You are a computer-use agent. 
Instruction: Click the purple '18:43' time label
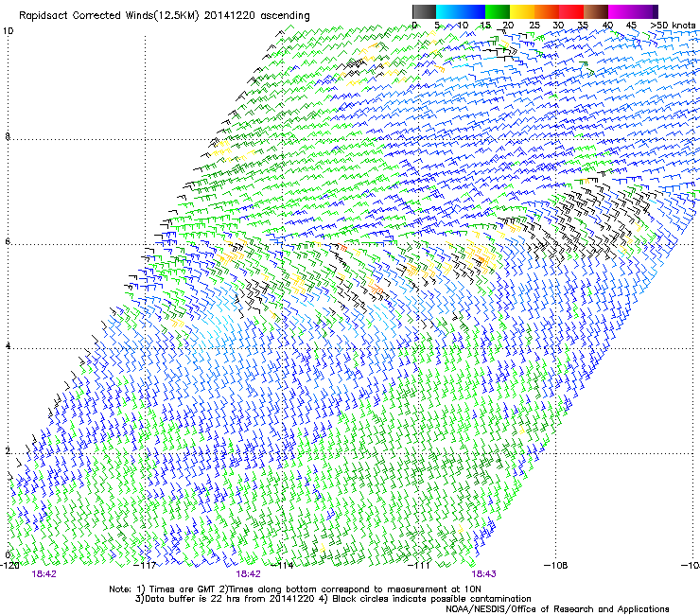[484, 574]
